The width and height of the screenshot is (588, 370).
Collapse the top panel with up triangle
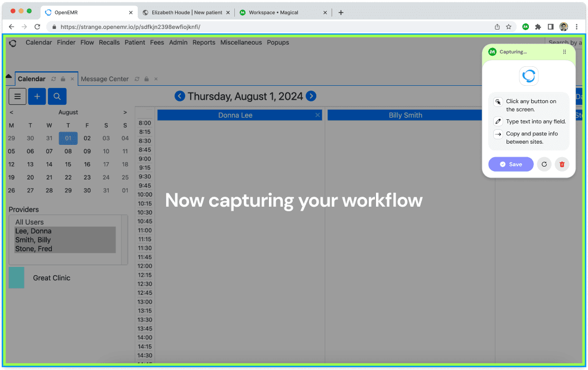[8, 76]
